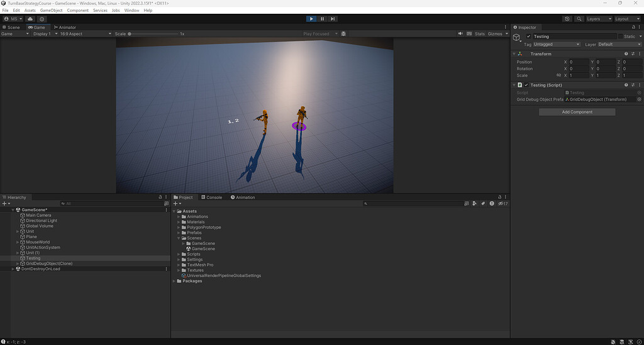Click the Project panel add plus button
This screenshot has width=644, height=345.
(177, 204)
